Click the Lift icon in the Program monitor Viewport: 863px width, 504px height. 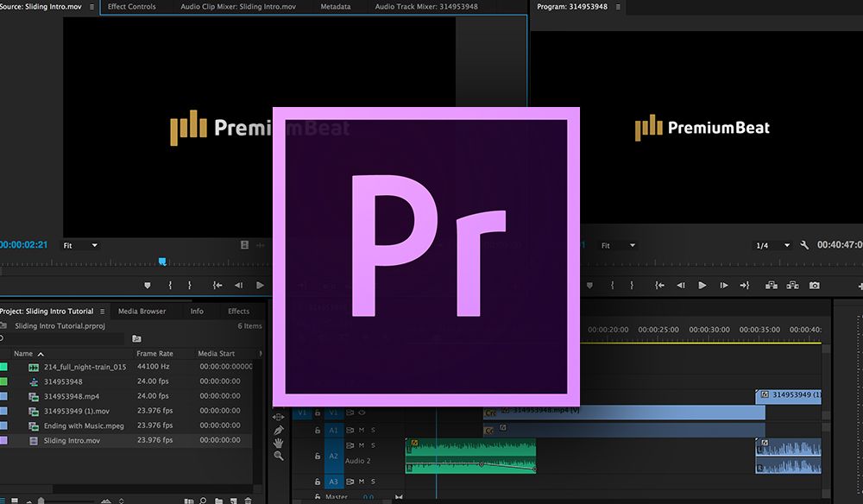coord(772,285)
